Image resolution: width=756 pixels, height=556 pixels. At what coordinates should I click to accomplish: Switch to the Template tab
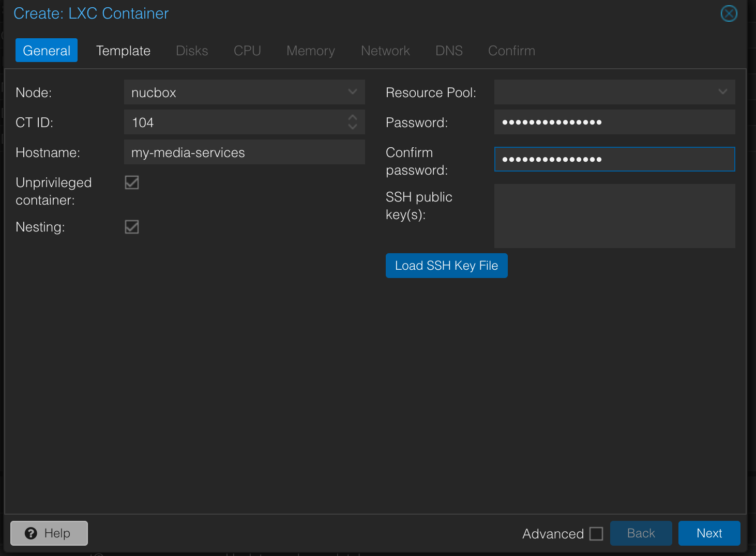tap(124, 50)
